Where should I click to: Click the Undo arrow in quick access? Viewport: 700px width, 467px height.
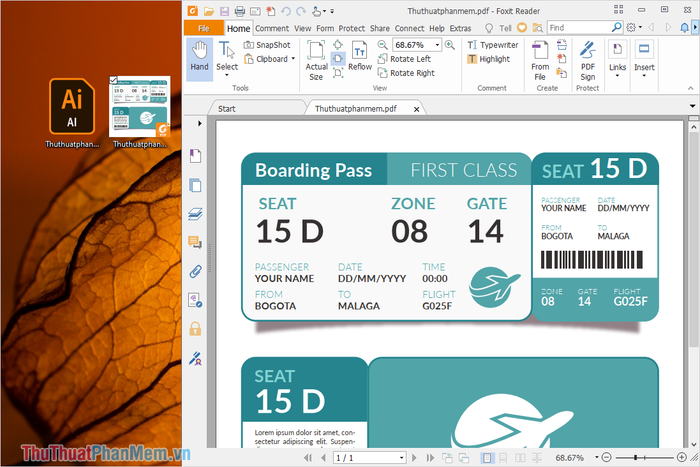286,11
